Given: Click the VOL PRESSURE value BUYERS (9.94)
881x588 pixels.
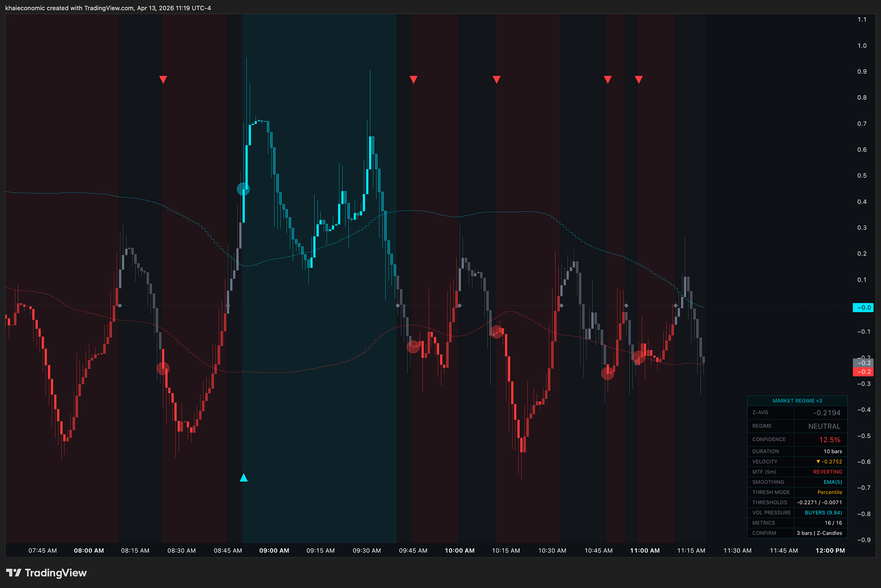Looking at the screenshot, I should click(x=823, y=513).
